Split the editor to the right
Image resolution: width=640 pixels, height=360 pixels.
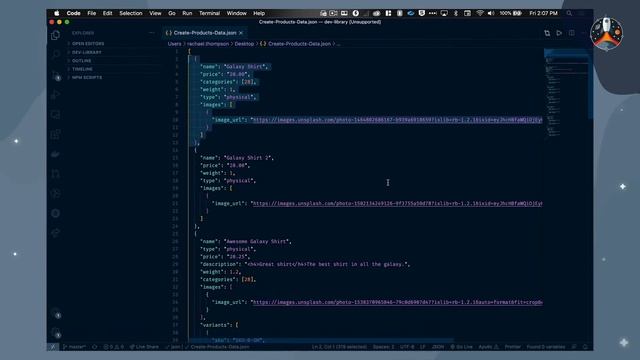click(571, 33)
